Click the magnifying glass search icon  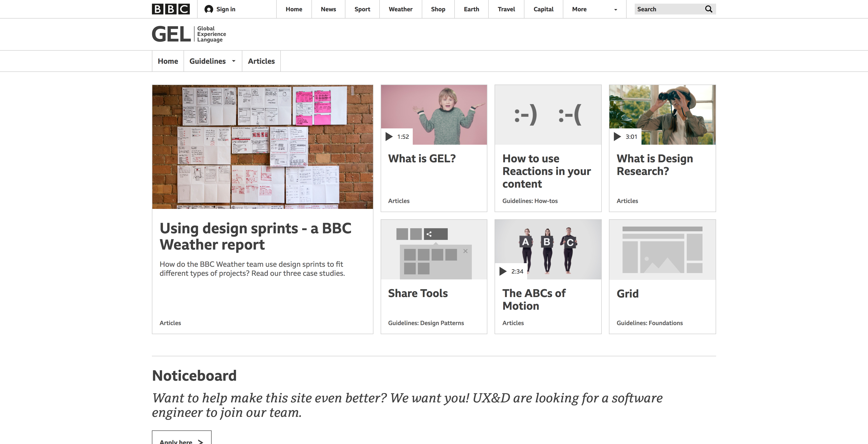coord(709,9)
